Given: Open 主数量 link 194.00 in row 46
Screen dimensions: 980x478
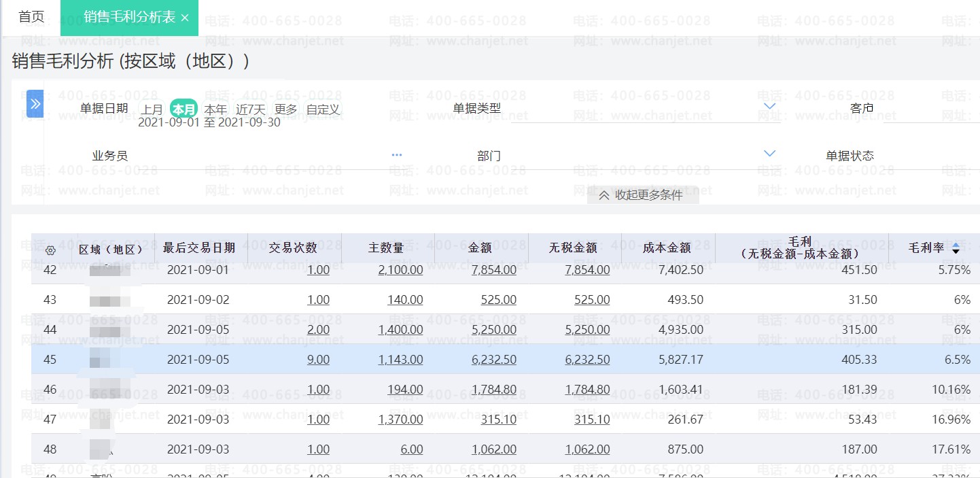Looking at the screenshot, I should (x=405, y=390).
